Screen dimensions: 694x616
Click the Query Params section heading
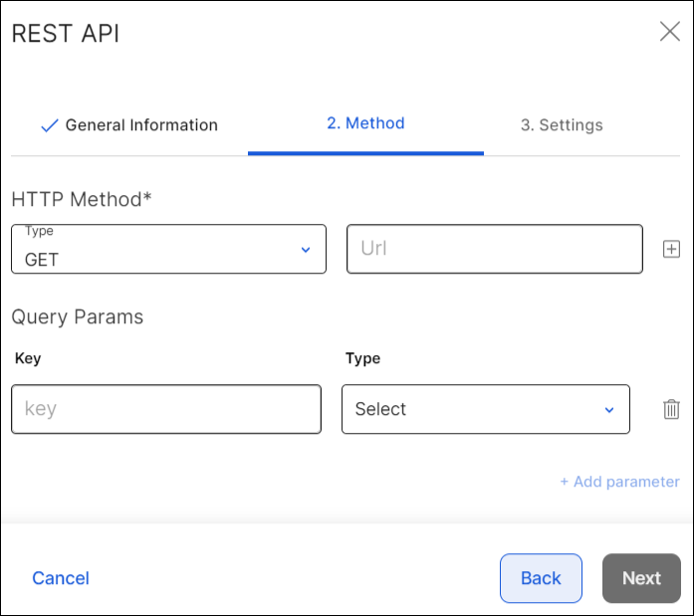tap(78, 317)
